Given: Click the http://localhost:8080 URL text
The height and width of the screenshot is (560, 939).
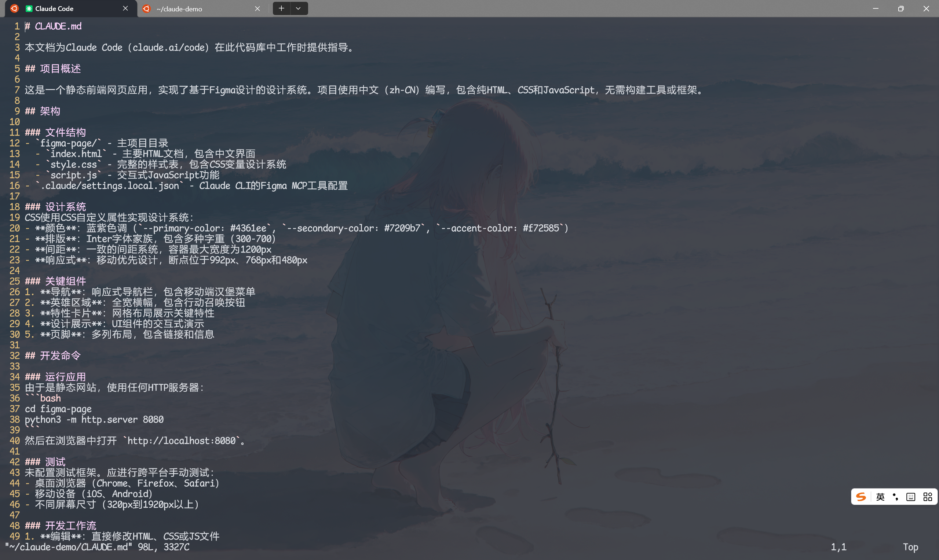Looking at the screenshot, I should click(x=182, y=441).
